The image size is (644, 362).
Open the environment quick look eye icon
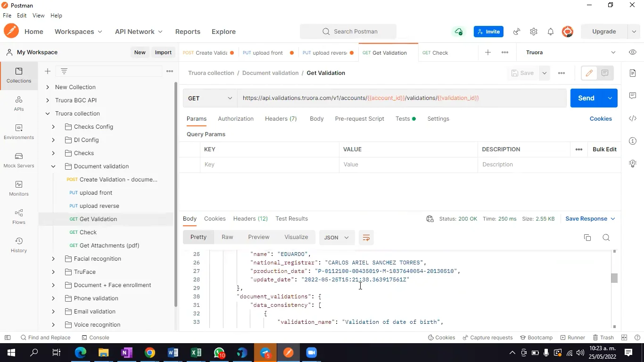click(x=633, y=52)
